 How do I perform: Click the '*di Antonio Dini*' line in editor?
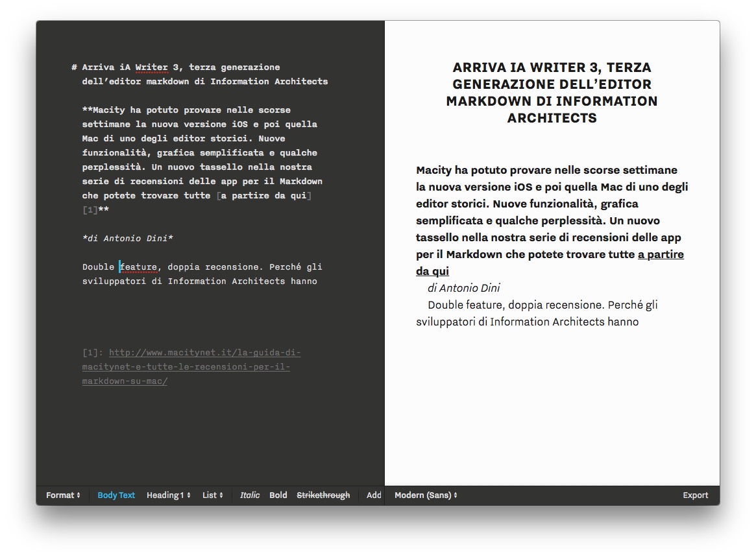[128, 239]
